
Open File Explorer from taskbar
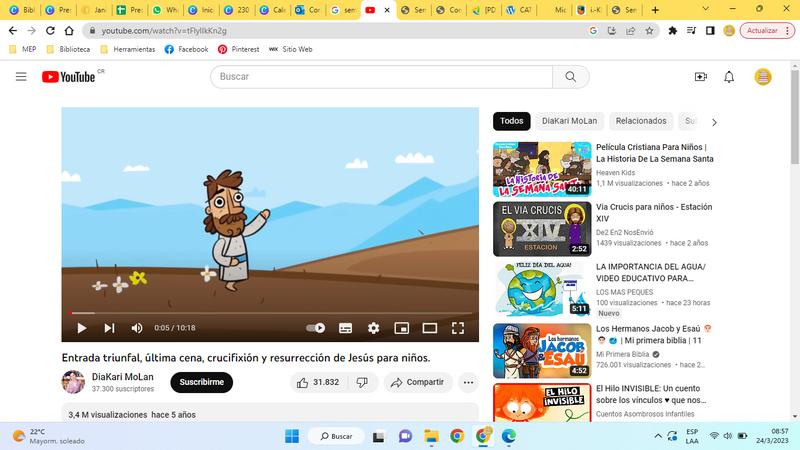(x=432, y=436)
